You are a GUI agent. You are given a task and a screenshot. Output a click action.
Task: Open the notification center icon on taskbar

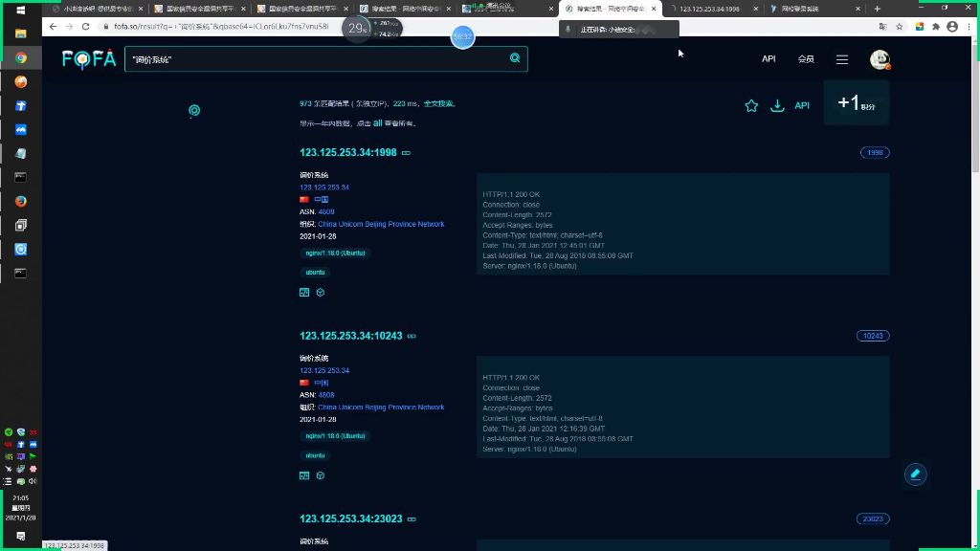21,536
